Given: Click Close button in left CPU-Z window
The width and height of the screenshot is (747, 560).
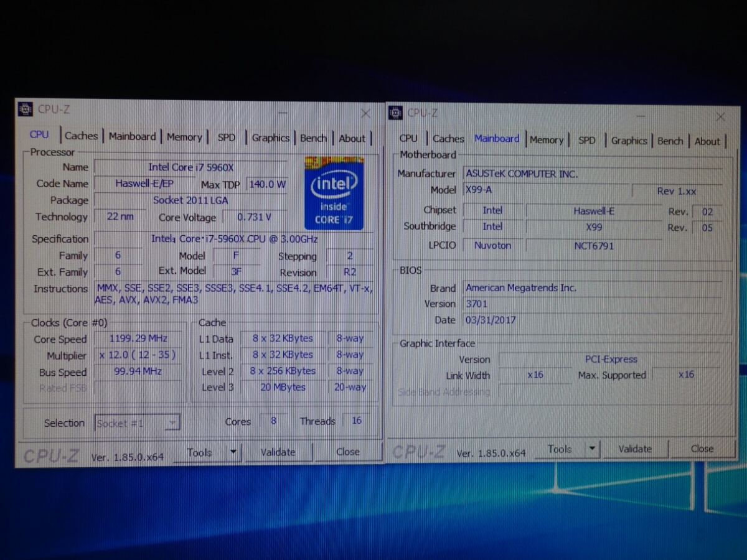Looking at the screenshot, I should tap(347, 452).
